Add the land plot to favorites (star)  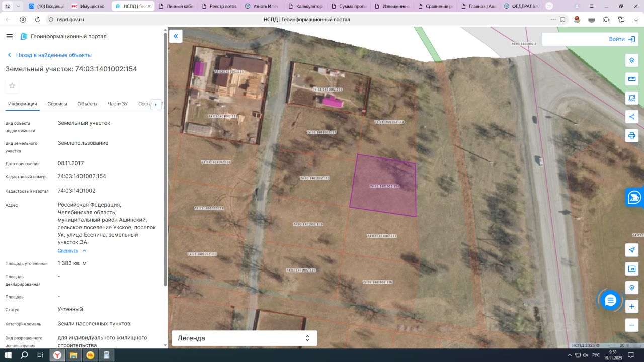click(12, 86)
